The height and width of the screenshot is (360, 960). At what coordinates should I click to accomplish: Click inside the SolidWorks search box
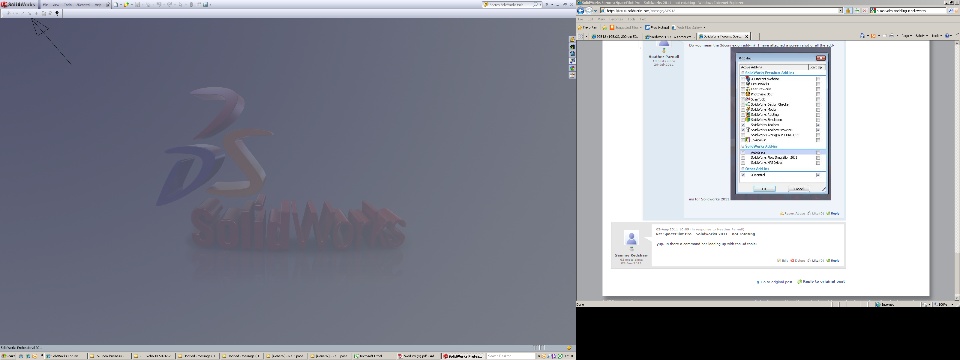click(508, 4)
